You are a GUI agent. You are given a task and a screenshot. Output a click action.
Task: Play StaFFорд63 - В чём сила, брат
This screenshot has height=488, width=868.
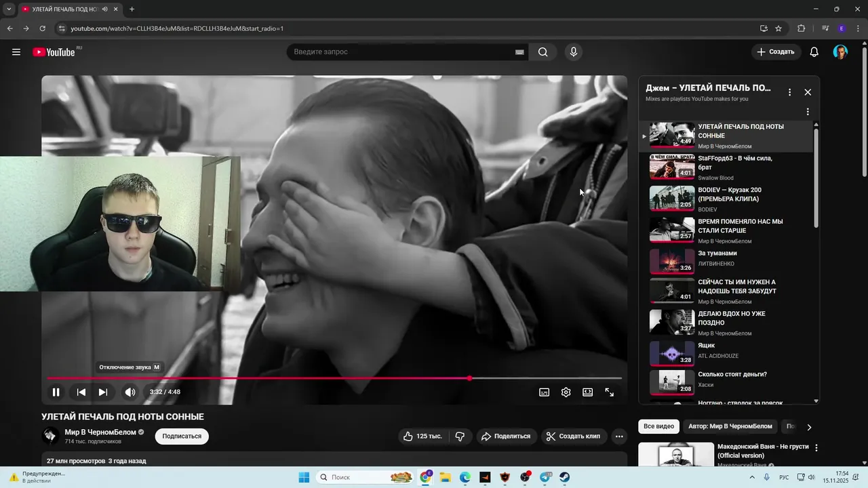726,167
